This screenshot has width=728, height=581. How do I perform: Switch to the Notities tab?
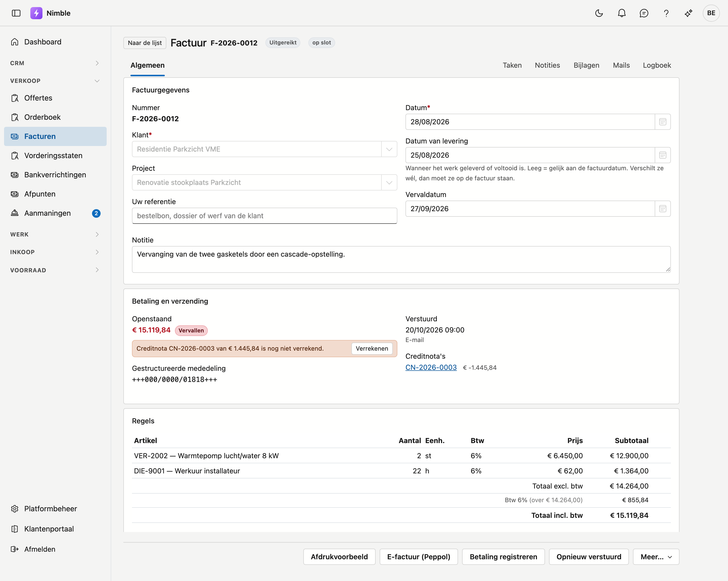pyautogui.click(x=547, y=65)
